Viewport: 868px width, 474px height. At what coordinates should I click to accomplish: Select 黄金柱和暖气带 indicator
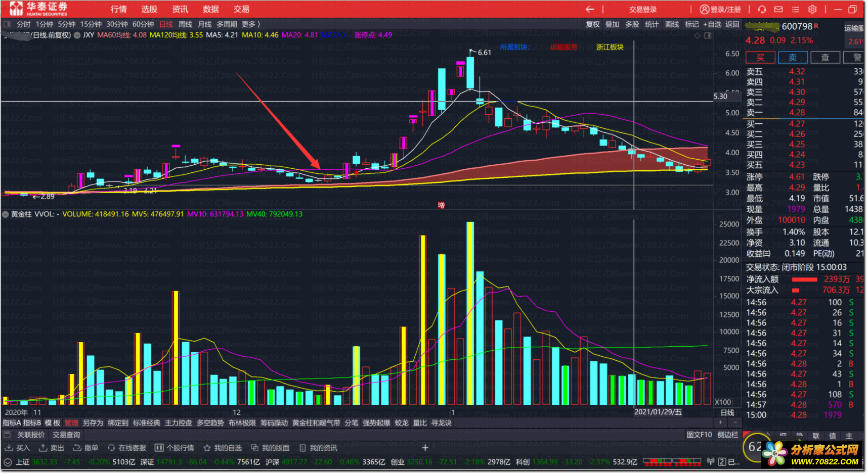click(316, 422)
